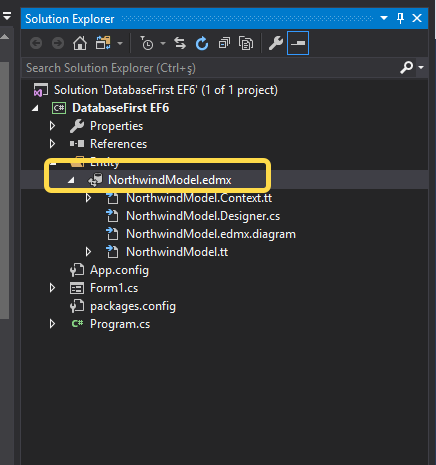Open Properties via the wrench toolbar icon

(276, 43)
